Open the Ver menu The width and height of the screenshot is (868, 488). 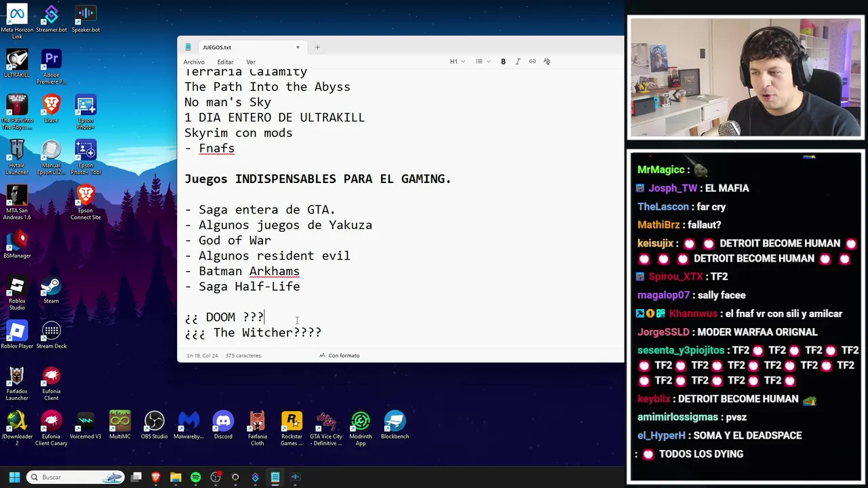coord(251,62)
